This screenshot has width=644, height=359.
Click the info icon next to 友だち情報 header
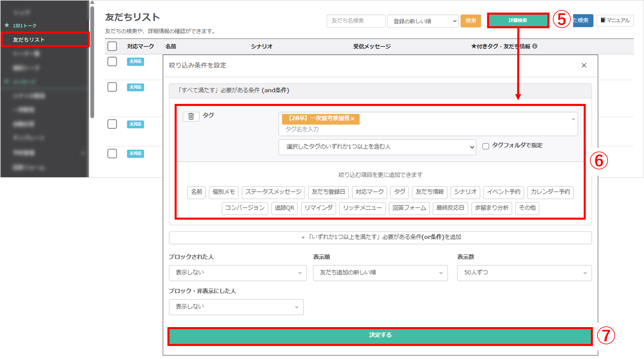[x=535, y=46]
